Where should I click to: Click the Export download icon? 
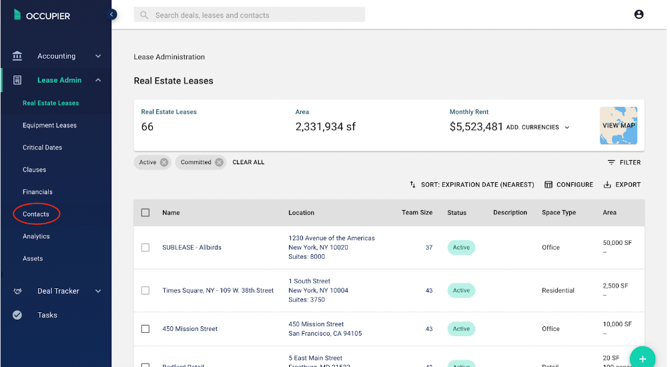click(x=607, y=185)
